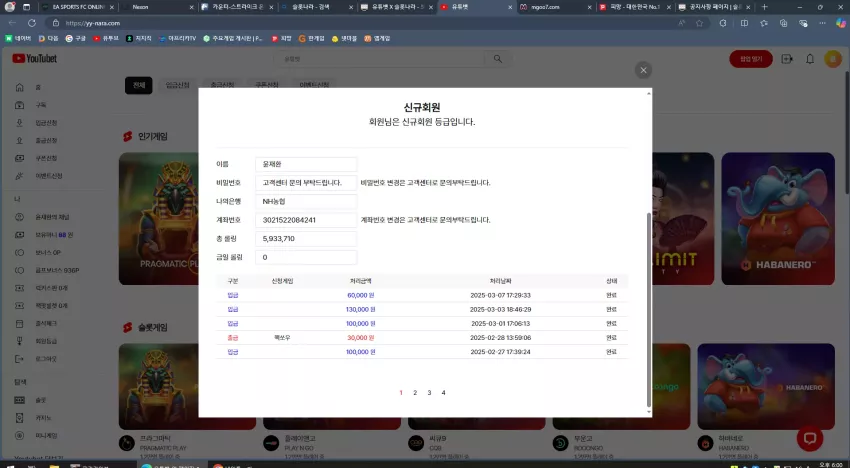Open a new browser tab
This screenshot has width=850, height=468.
click(764, 7)
